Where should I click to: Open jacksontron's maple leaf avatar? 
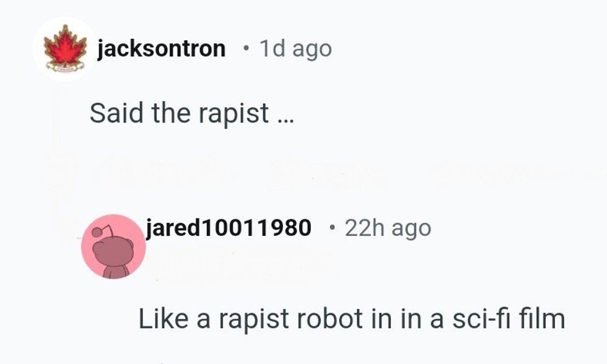pos(65,49)
